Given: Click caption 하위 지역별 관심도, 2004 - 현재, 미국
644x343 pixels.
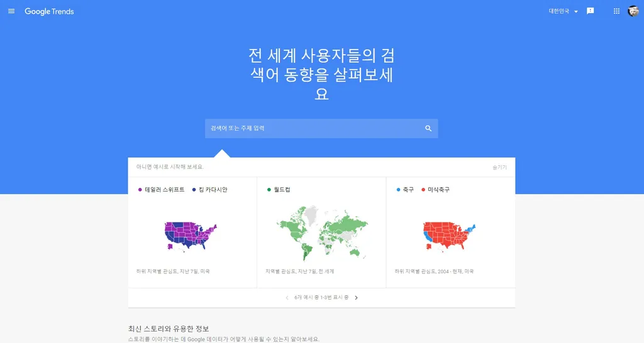Looking at the screenshot, I should click(434, 271).
